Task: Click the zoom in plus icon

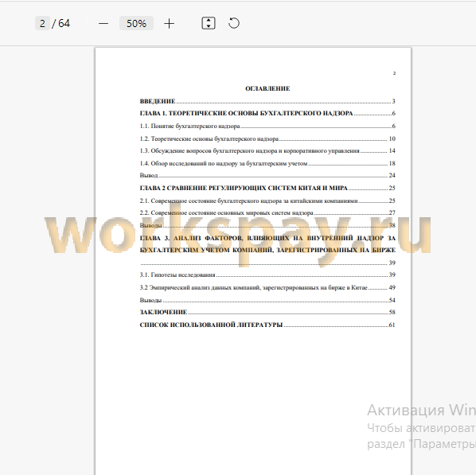Action: (x=169, y=24)
